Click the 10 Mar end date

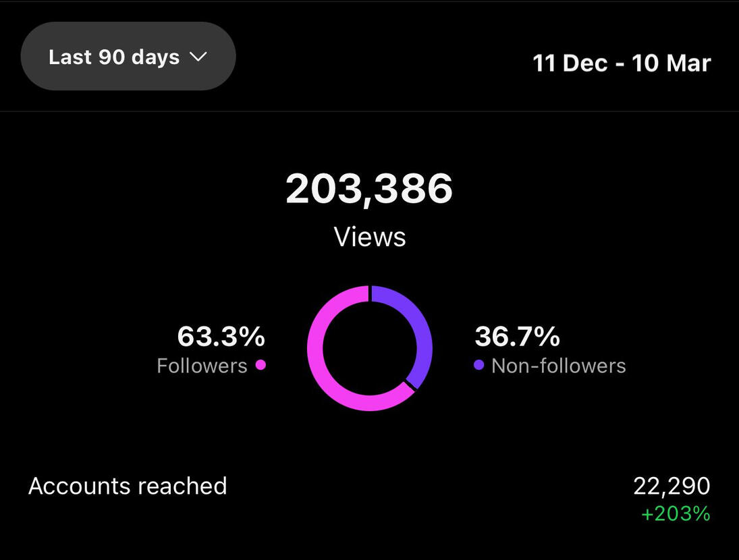click(x=672, y=63)
